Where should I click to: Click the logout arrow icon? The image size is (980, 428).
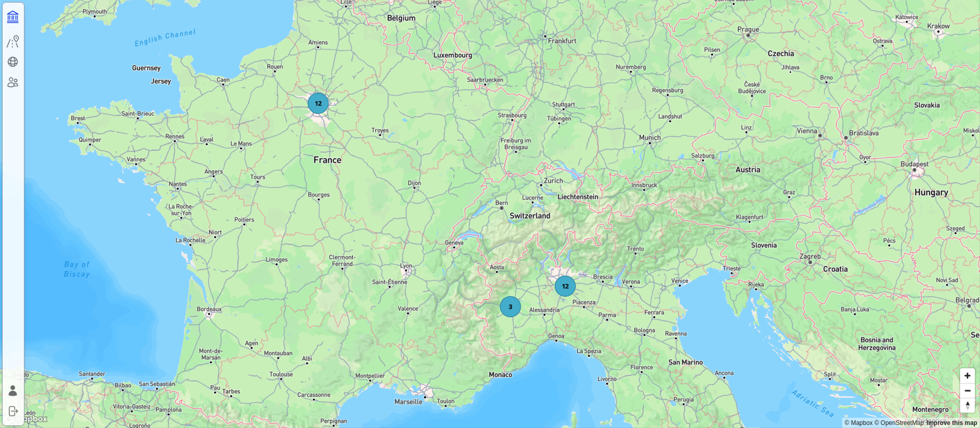(13, 411)
